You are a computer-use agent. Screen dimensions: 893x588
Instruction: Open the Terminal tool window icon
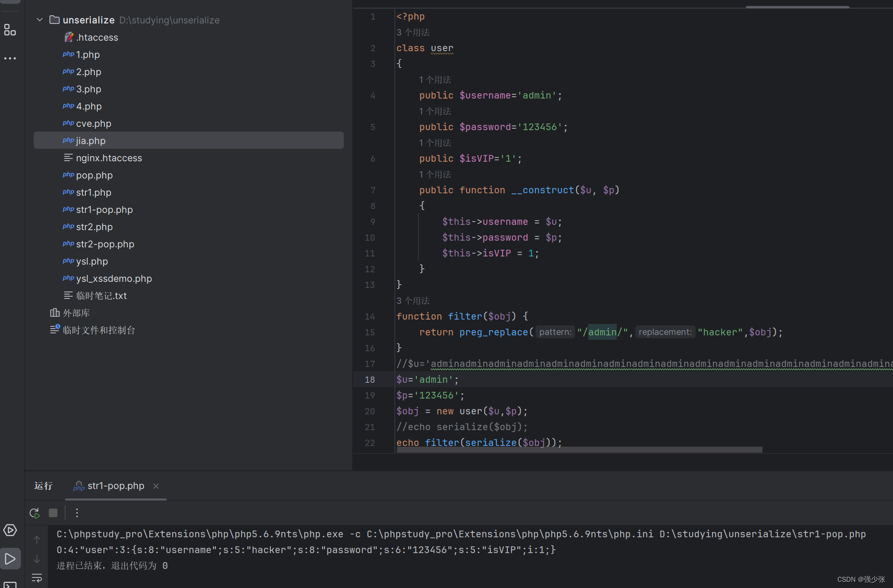(10, 585)
